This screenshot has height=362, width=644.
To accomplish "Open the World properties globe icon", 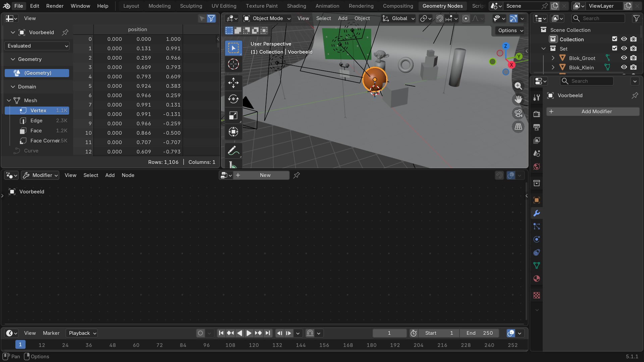I will click(537, 167).
